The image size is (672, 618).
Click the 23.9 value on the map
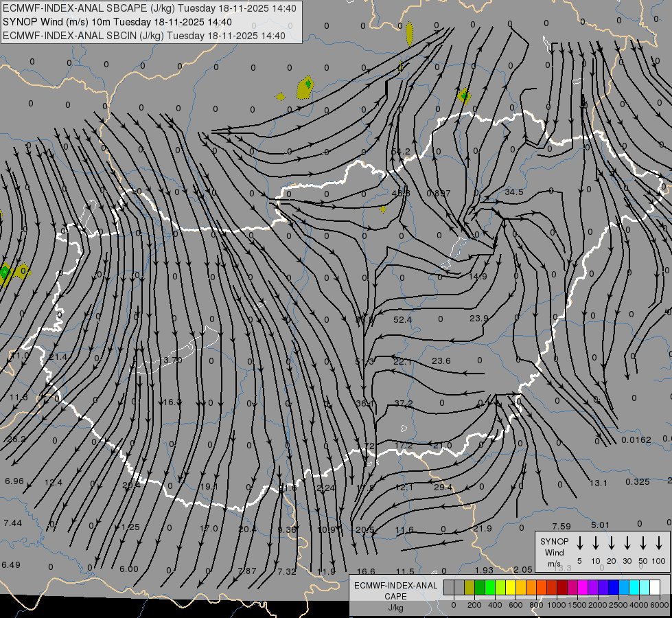click(x=478, y=318)
